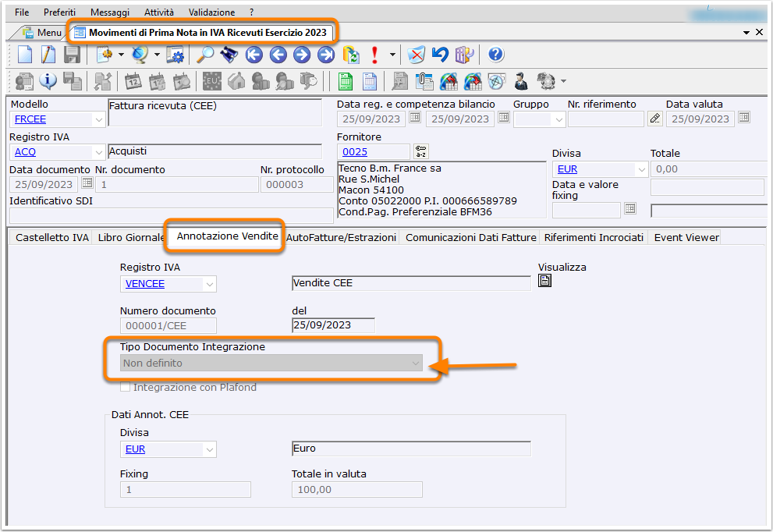The width and height of the screenshot is (773, 532).
Task: Open the blue question mark help icon
Action: pyautogui.click(x=496, y=55)
